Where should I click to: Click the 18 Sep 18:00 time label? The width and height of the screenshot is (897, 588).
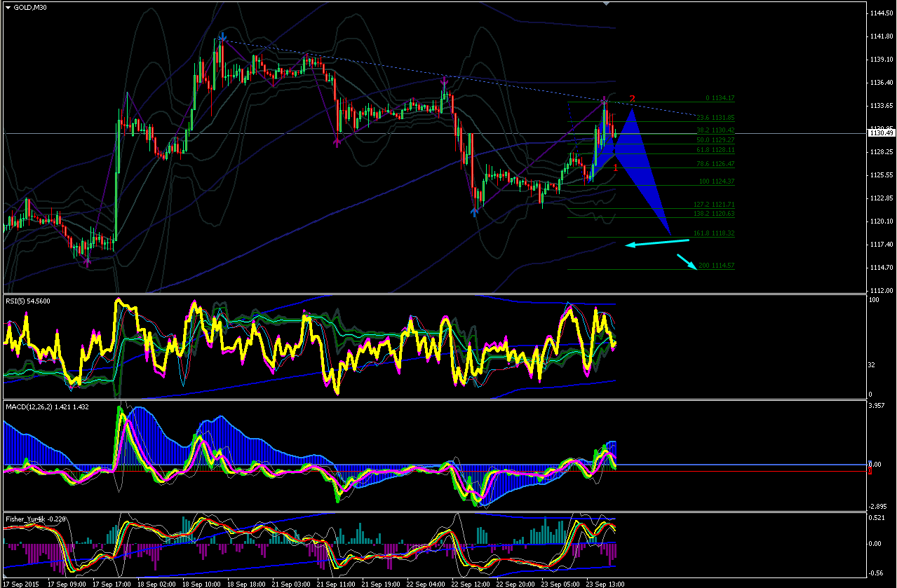(x=247, y=583)
